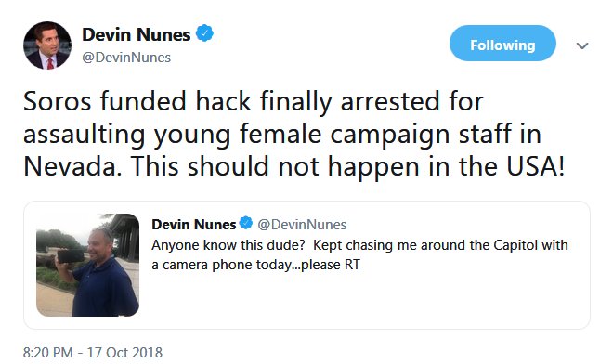
Task: Toggle the blue Following button
Action: point(502,44)
